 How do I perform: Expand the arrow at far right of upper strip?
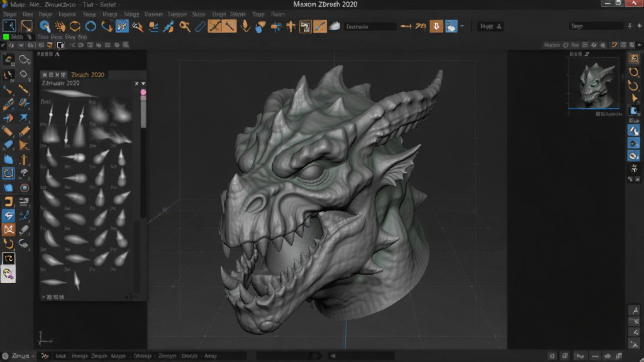pos(640,45)
